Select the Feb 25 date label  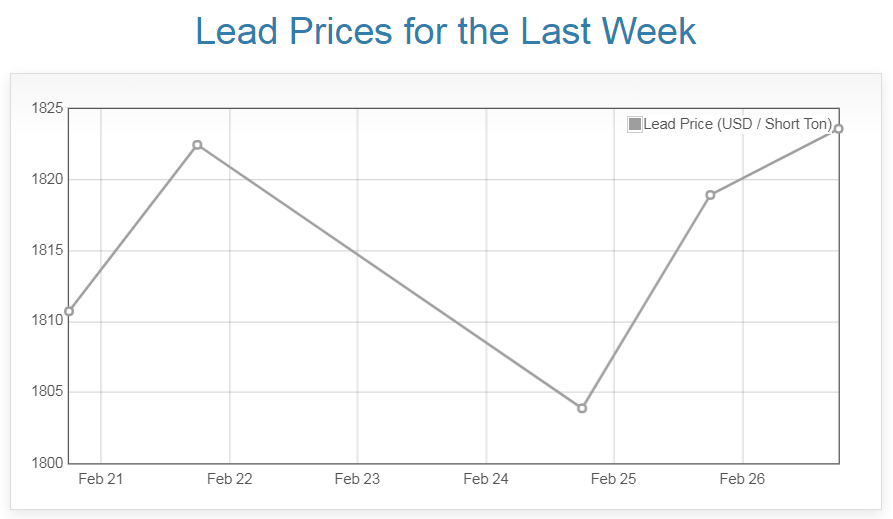point(614,479)
